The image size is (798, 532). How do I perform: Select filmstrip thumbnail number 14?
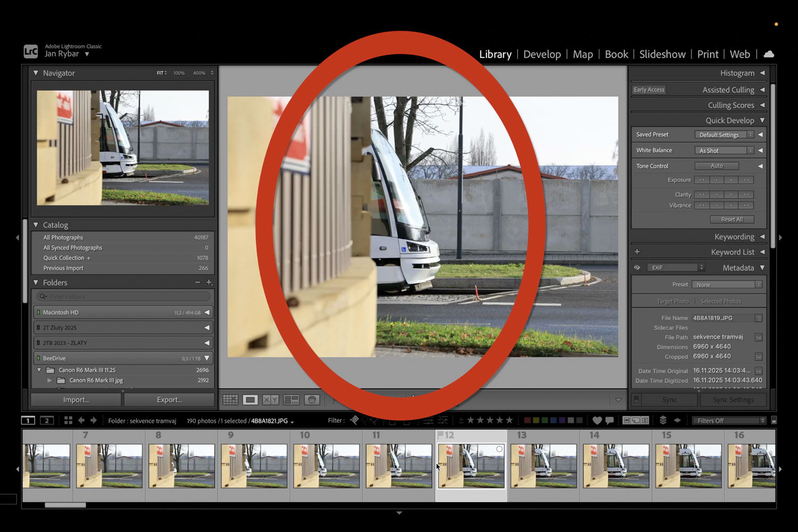pyautogui.click(x=616, y=466)
